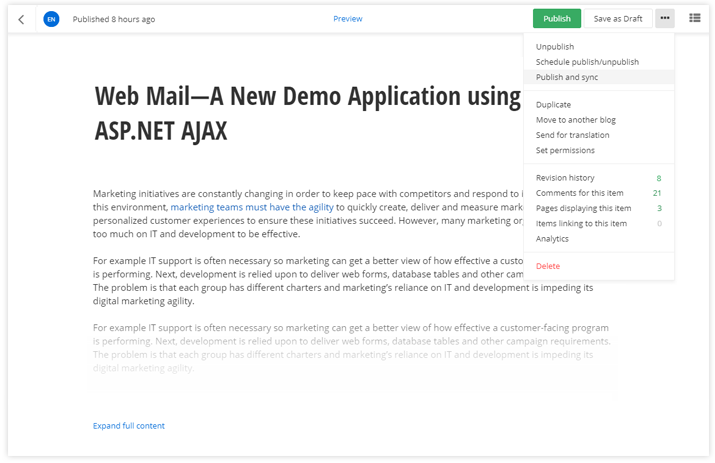Image resolution: width=715 pixels, height=463 pixels.
Task: Click the EN language badge
Action: point(51,19)
